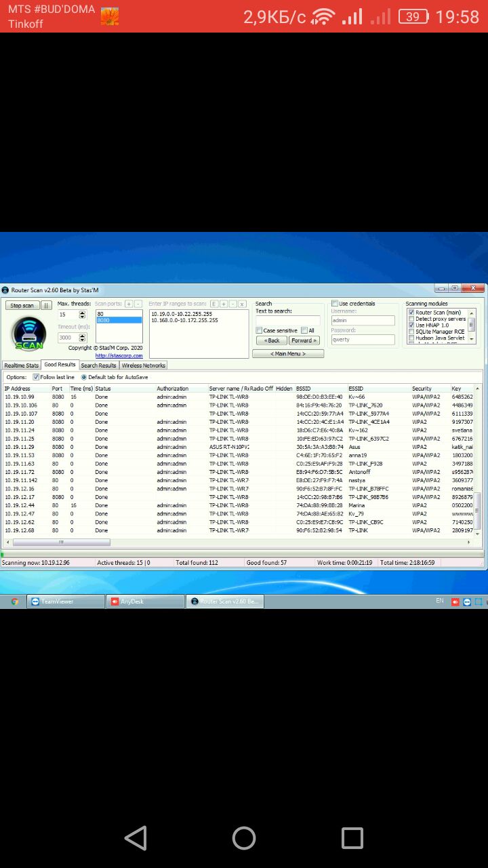
Task: Click IP range 10.168.0.0-10.172.255.255
Action: coord(184,320)
